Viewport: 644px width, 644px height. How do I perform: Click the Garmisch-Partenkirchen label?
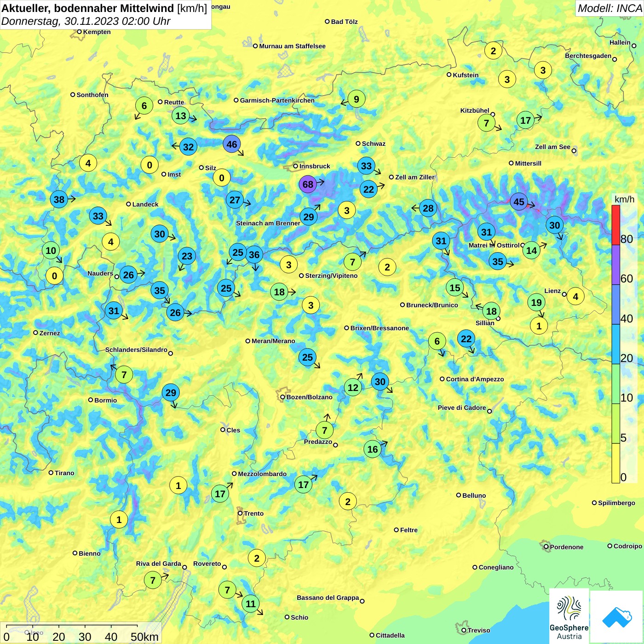point(277,100)
